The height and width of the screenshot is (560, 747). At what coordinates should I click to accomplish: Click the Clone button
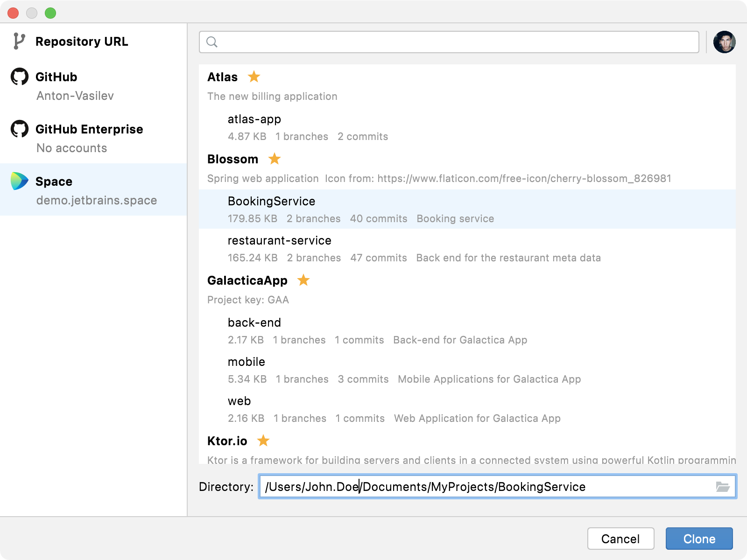(x=699, y=539)
